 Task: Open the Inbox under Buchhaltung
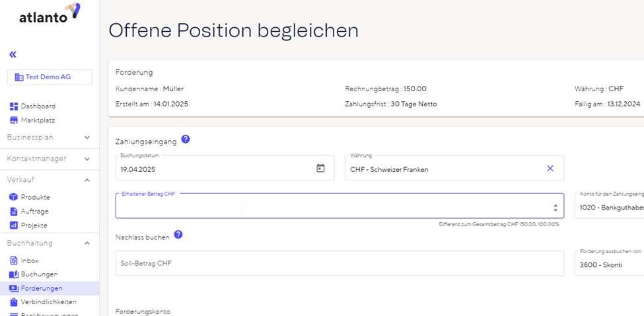pos(29,260)
